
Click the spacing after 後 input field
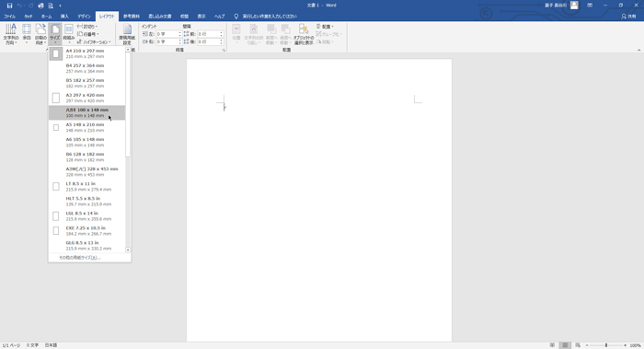pos(209,42)
